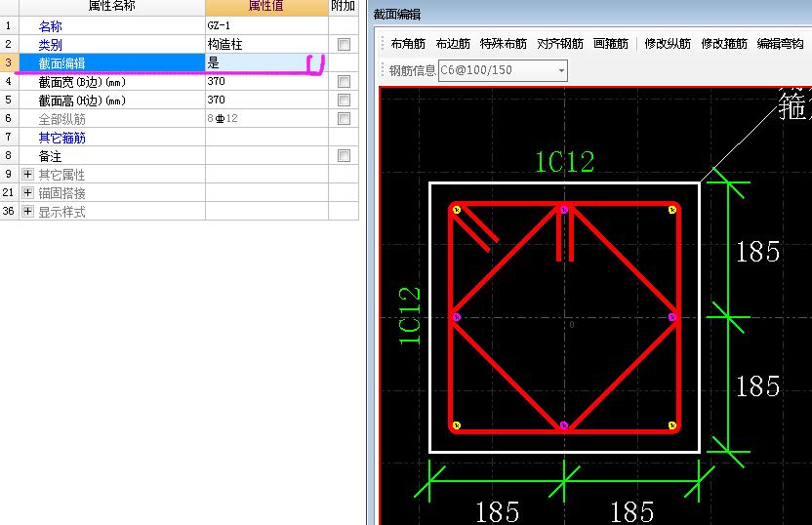Image resolution: width=812 pixels, height=525 pixels.
Task: Click the top-middle magenta rebar point
Action: (x=564, y=210)
